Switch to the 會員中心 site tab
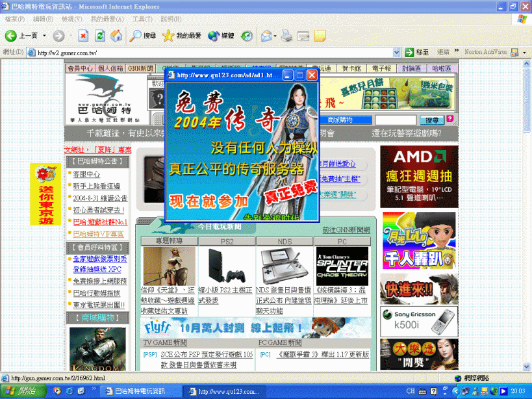Screen dimensions: 532x399 [x=80, y=68]
